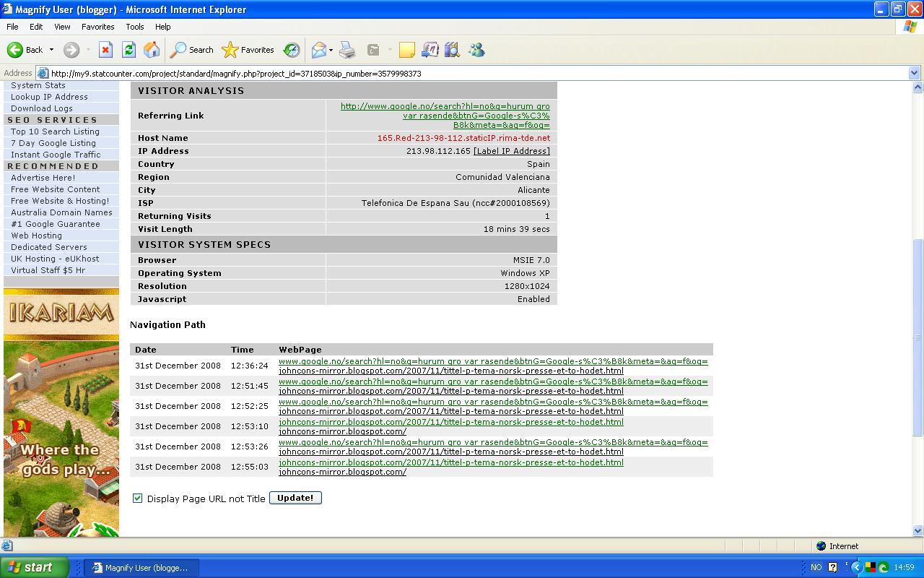The height and width of the screenshot is (578, 924).
Task: Click the Update! button
Action: (295, 498)
